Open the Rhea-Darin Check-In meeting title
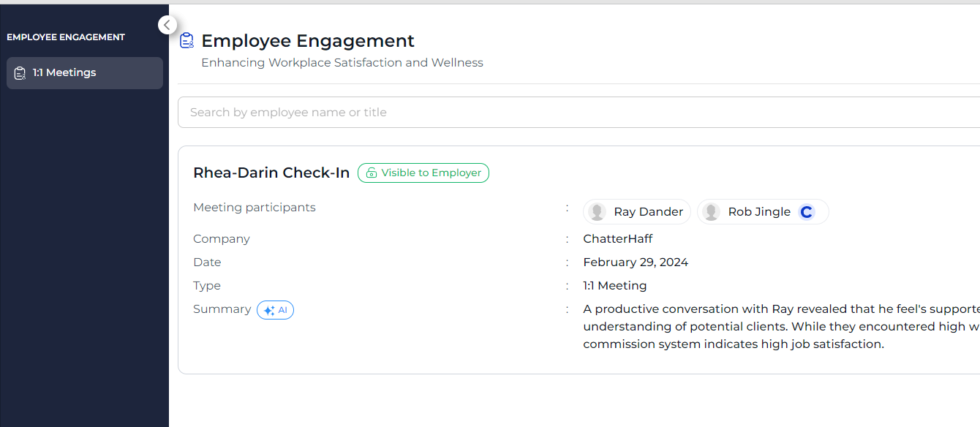 tap(271, 173)
